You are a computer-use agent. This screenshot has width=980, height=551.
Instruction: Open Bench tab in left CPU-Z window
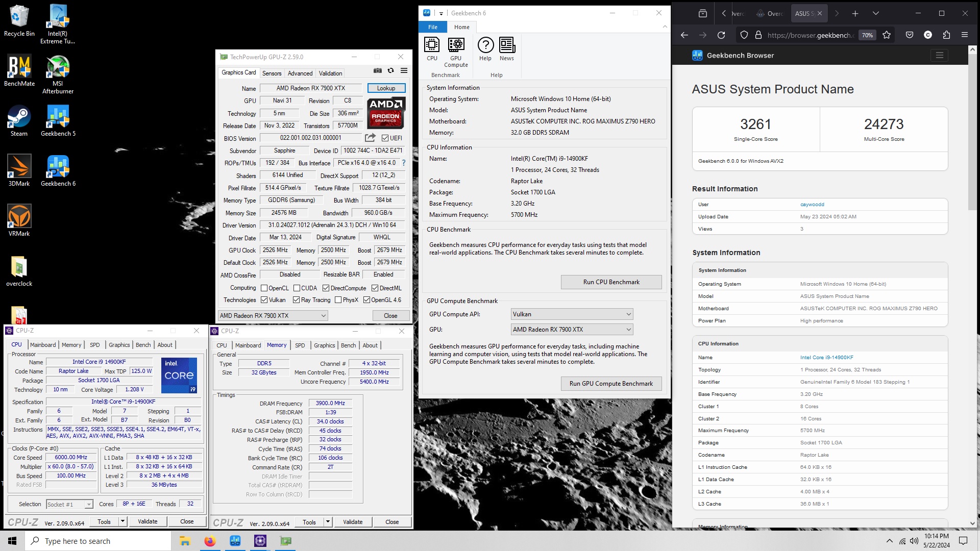(x=143, y=345)
